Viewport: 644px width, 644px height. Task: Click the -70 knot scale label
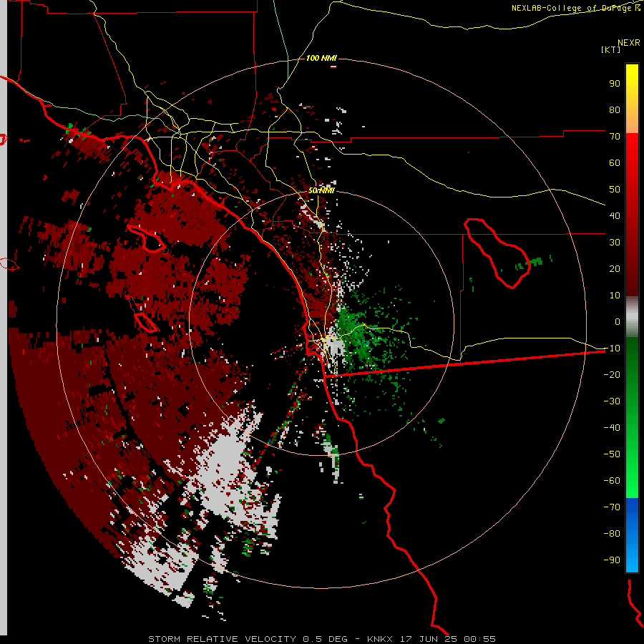[612, 507]
